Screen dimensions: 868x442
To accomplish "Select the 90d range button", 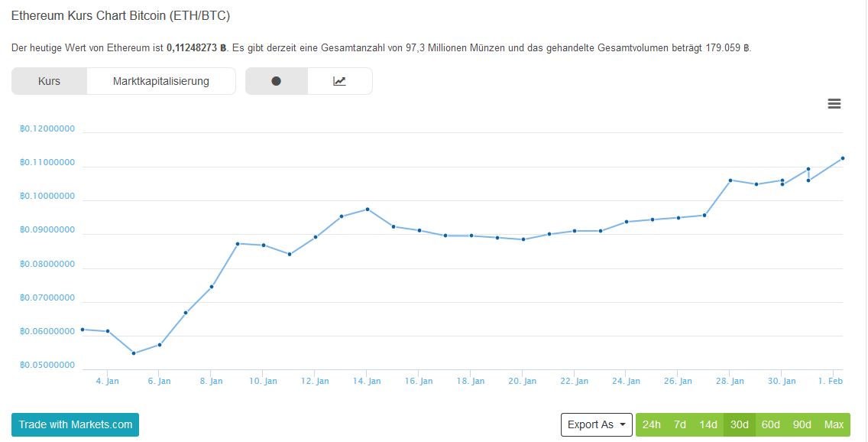I will click(x=801, y=424).
